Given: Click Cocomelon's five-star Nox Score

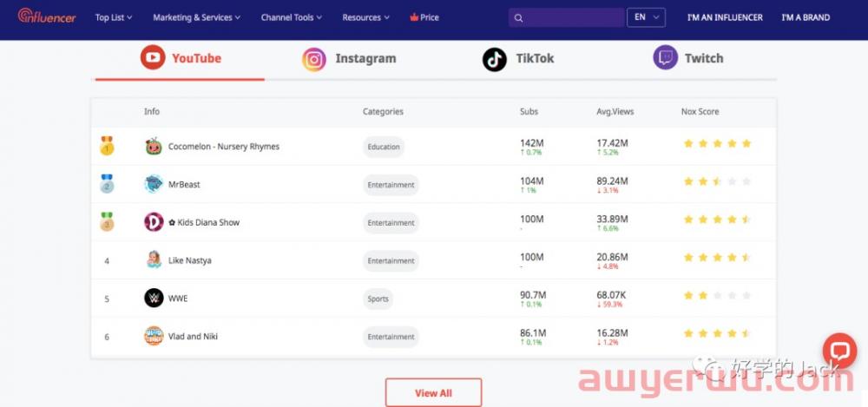Looking at the screenshot, I should tap(717, 143).
